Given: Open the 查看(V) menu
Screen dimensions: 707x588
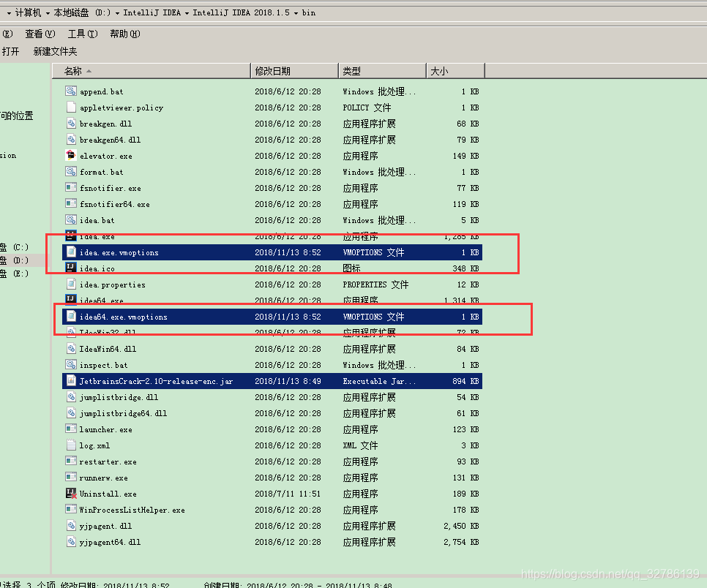Looking at the screenshot, I should click(40, 34).
